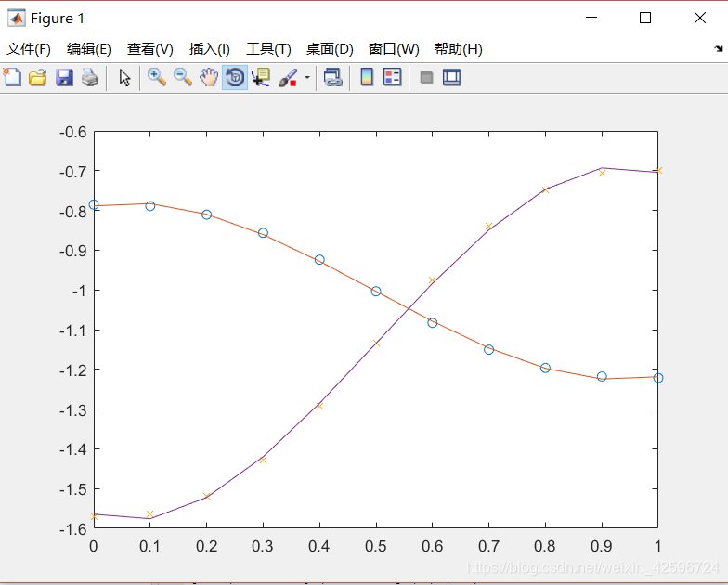
Task: Click the circle marker at x=0.9
Action: click(602, 377)
